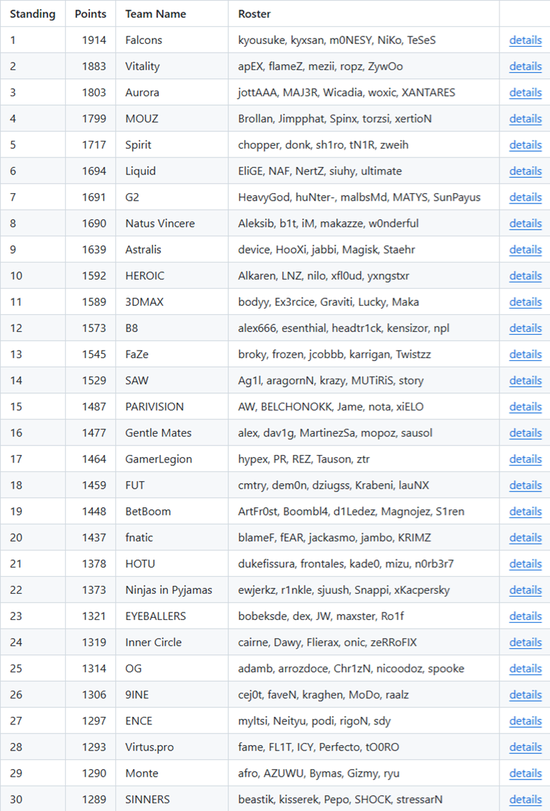Open Ninjas in Pyjamas details
The width and height of the screenshot is (550, 811).
pos(525,590)
